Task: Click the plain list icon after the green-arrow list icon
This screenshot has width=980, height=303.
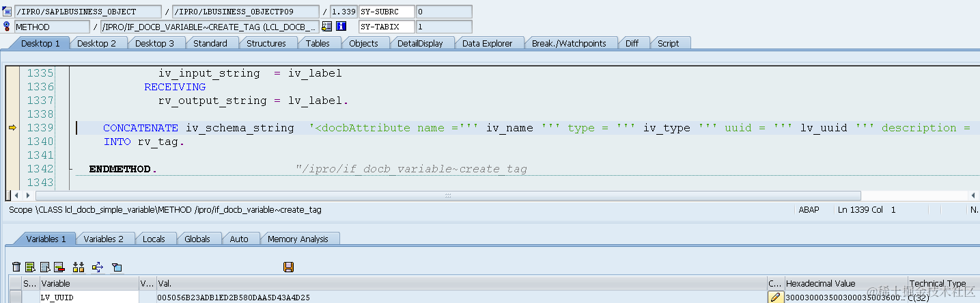Action: pos(44,267)
